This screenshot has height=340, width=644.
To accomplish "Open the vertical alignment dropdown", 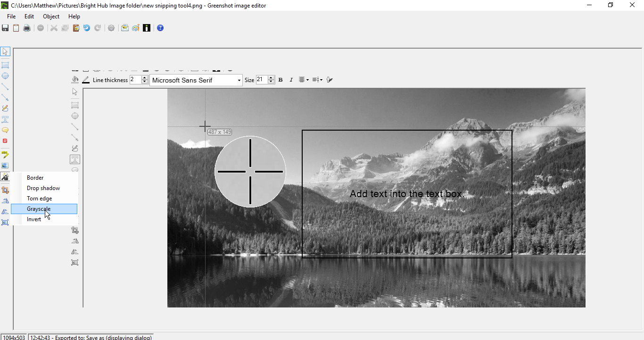I will [317, 80].
